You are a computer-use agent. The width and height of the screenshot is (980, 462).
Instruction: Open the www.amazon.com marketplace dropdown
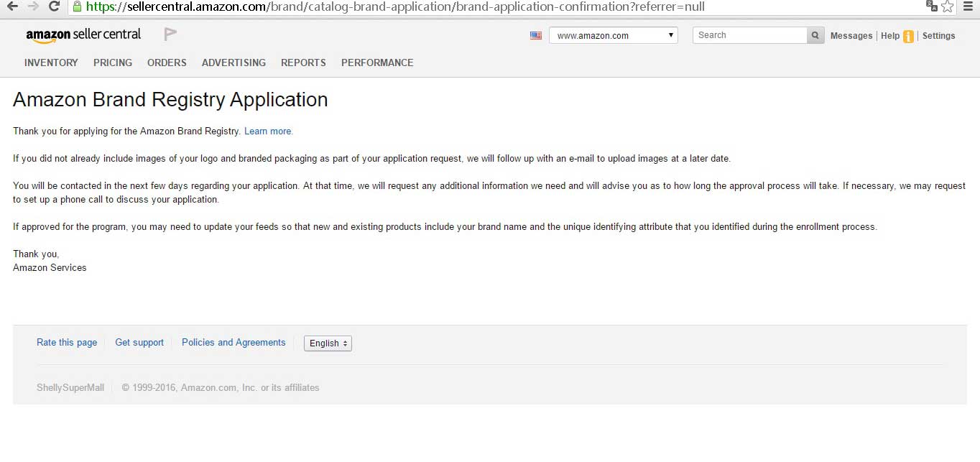pos(613,35)
